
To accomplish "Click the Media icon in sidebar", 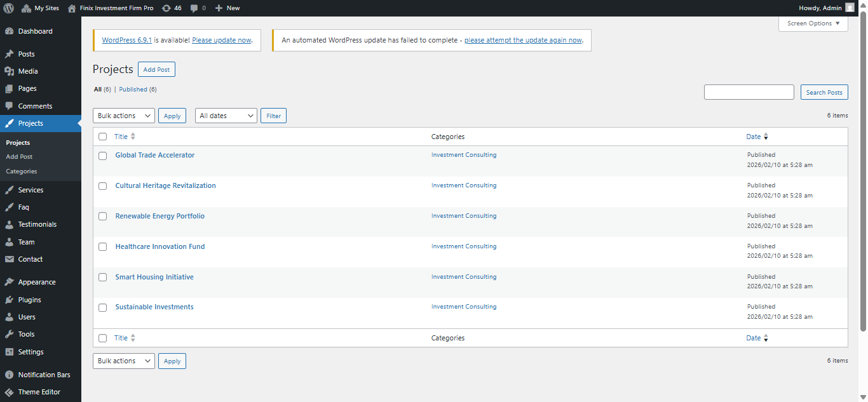I will coord(10,71).
